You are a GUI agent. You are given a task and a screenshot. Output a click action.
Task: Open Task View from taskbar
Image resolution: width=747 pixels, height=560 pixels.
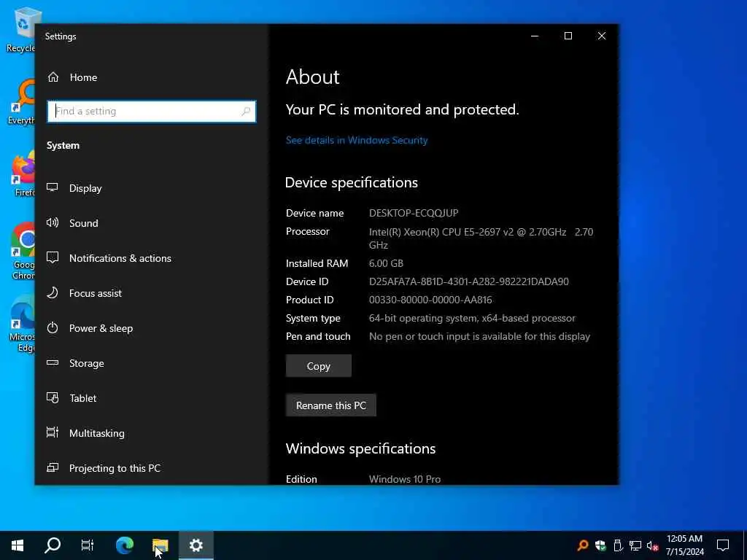click(88, 545)
